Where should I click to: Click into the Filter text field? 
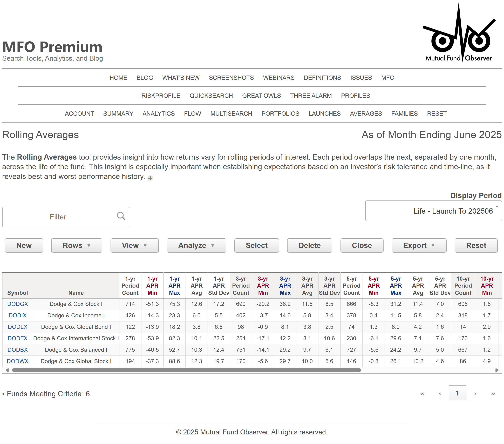pyautogui.click(x=58, y=217)
